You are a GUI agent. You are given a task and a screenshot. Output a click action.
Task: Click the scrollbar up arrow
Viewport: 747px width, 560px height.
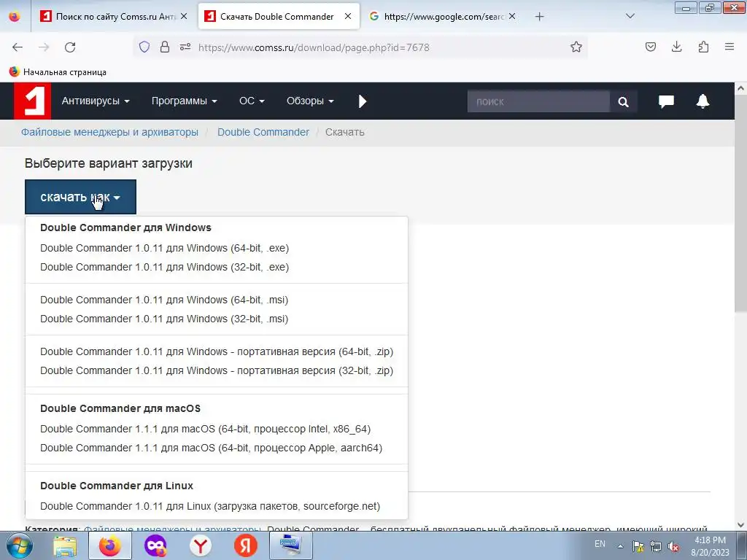click(740, 88)
